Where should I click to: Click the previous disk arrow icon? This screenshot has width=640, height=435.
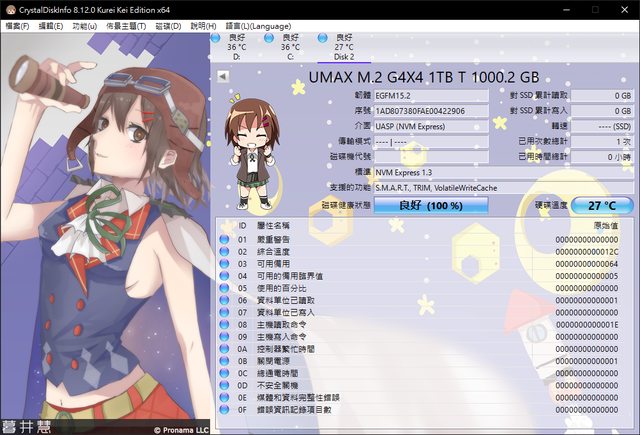coord(221,76)
